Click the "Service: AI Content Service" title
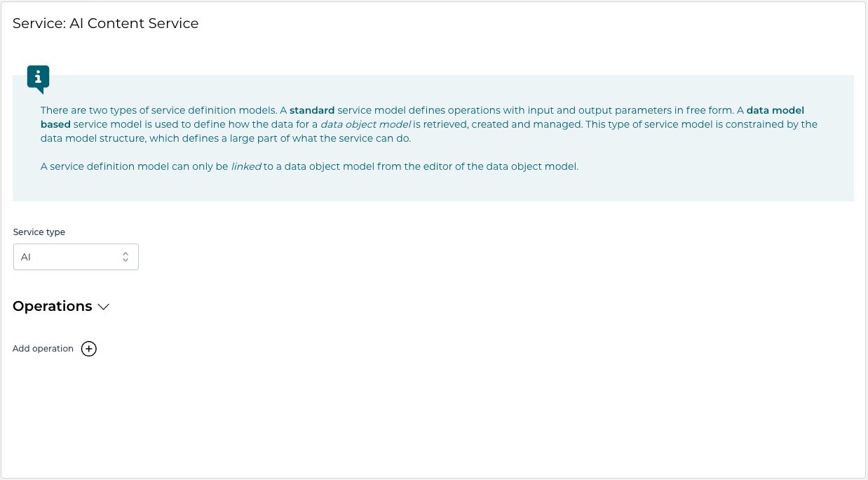868x480 pixels. [106, 23]
